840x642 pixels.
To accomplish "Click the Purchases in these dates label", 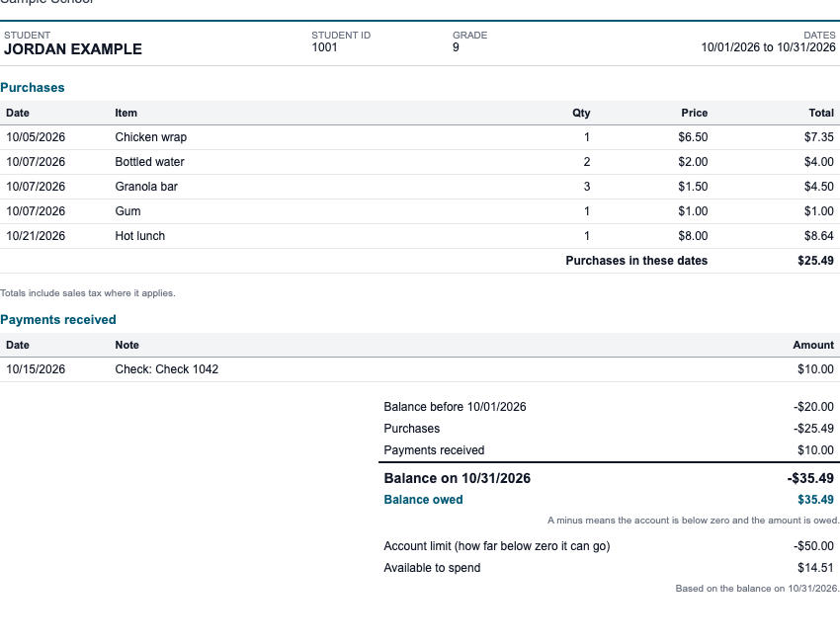I will point(636,261).
